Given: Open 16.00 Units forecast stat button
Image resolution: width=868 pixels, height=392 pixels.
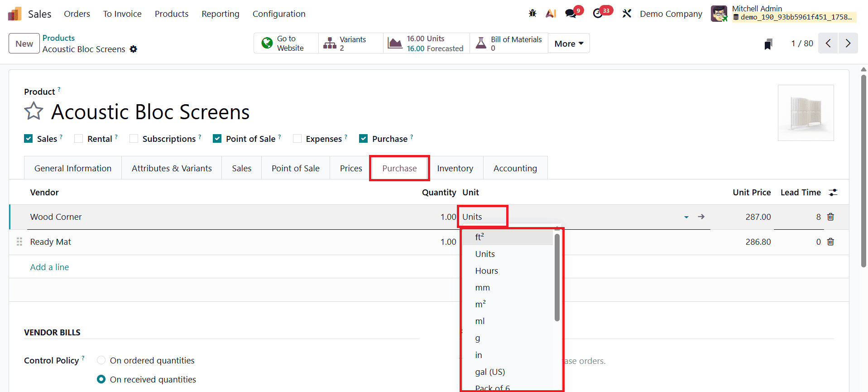Looking at the screenshot, I should [x=427, y=44].
